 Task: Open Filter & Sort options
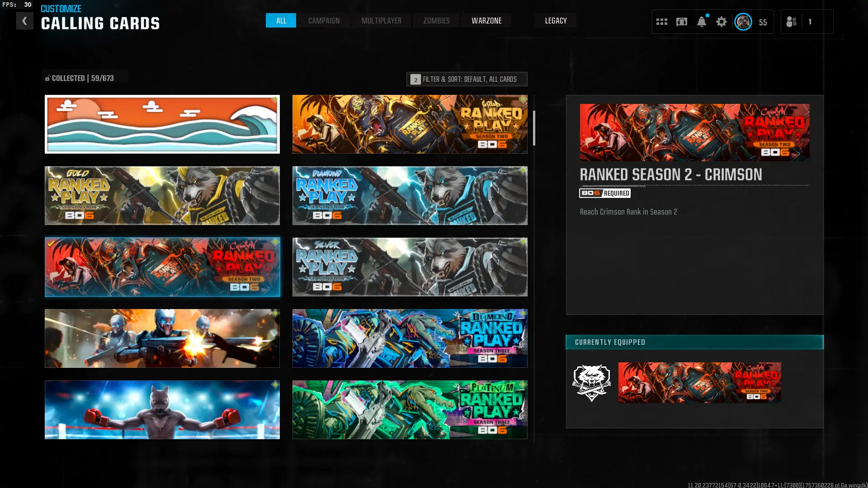pyautogui.click(x=467, y=79)
